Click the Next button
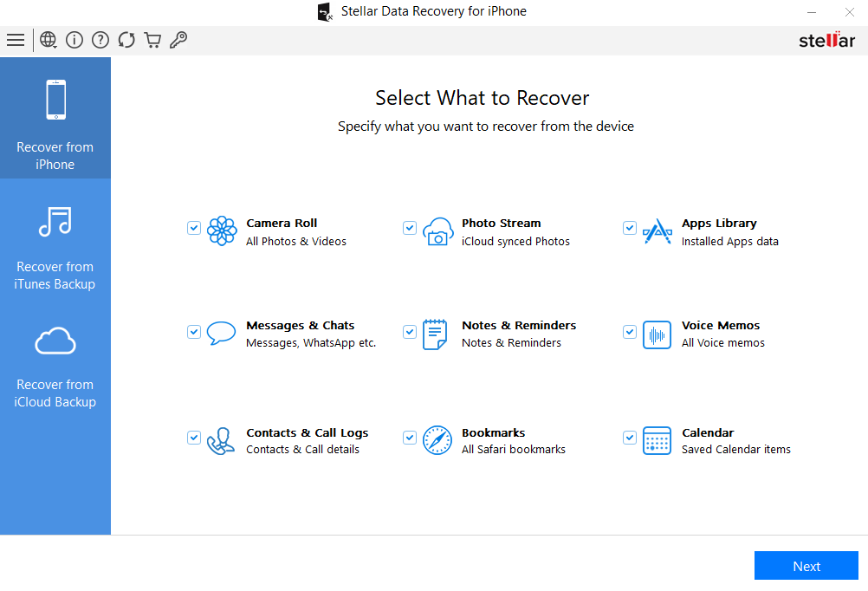The image size is (868, 591). pyautogui.click(x=806, y=565)
